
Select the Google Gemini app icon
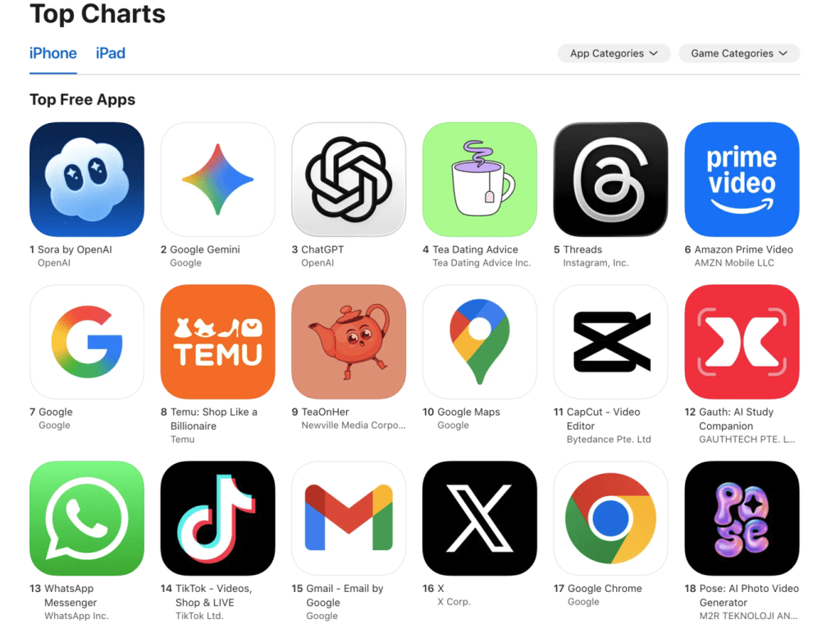tap(217, 180)
